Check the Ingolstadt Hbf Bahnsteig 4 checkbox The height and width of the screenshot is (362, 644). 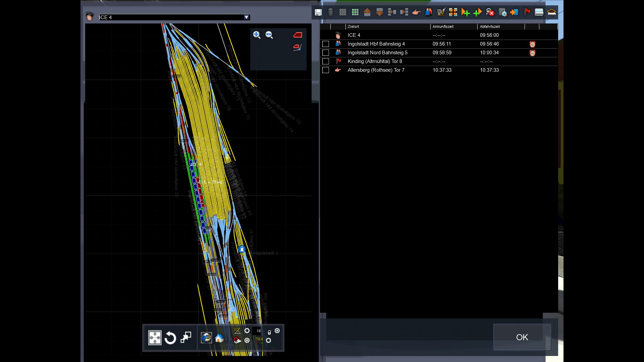pyautogui.click(x=325, y=44)
